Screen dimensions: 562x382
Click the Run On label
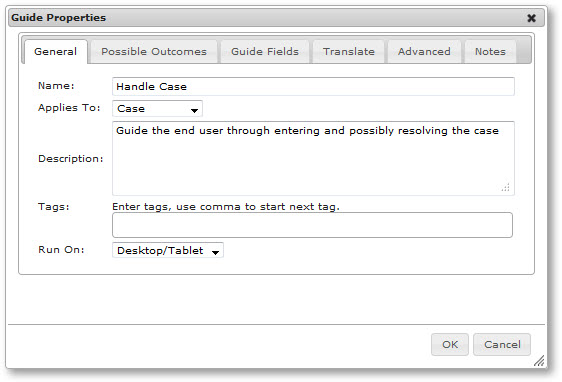click(x=61, y=249)
